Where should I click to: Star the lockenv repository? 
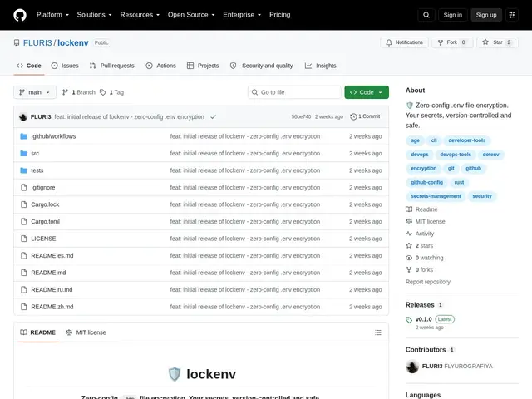[497, 42]
